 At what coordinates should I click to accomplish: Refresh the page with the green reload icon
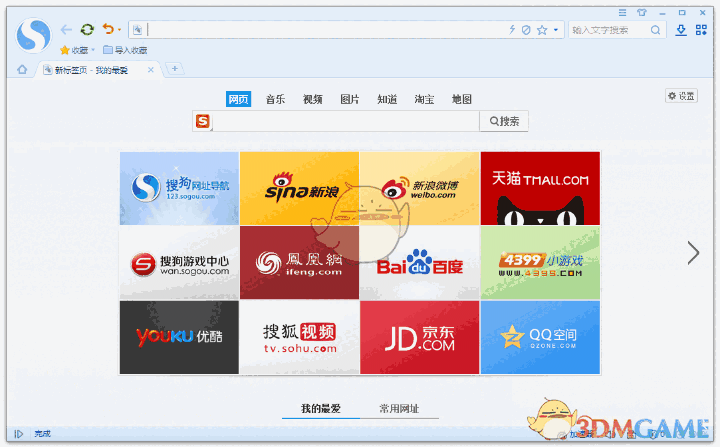[x=87, y=30]
